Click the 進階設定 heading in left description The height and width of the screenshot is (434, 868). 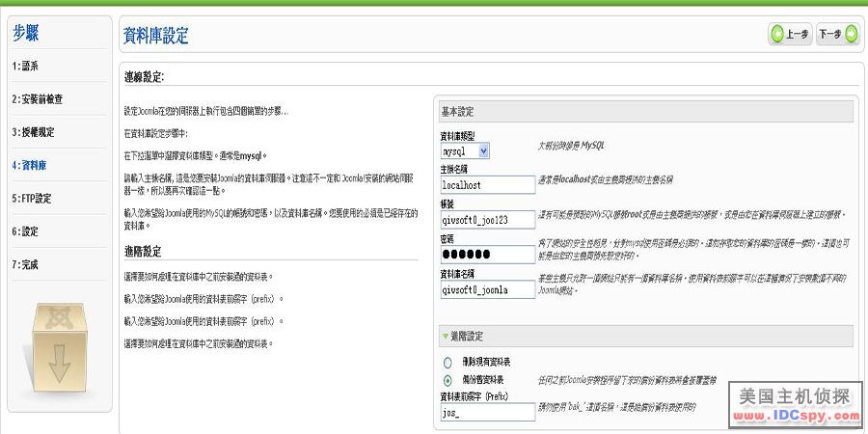143,252
